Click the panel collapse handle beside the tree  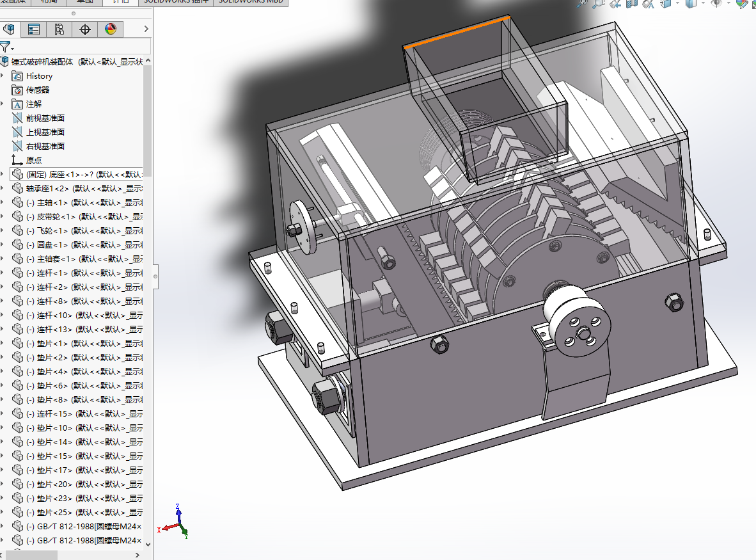pyautogui.click(x=155, y=276)
